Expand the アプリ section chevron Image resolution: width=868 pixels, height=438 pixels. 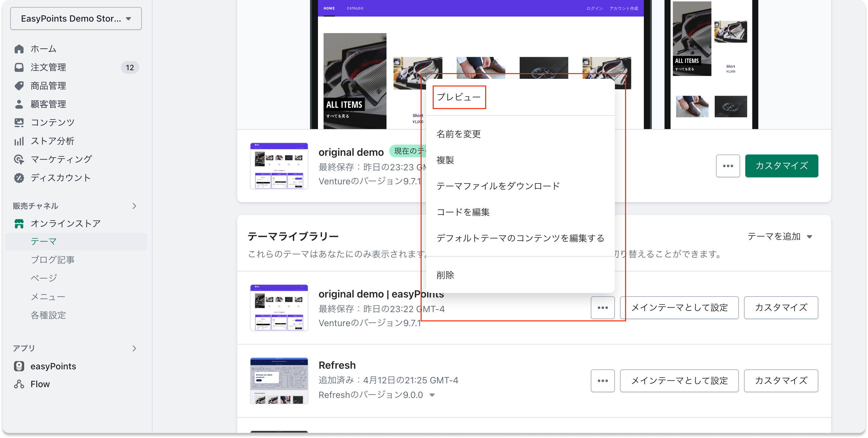point(134,348)
